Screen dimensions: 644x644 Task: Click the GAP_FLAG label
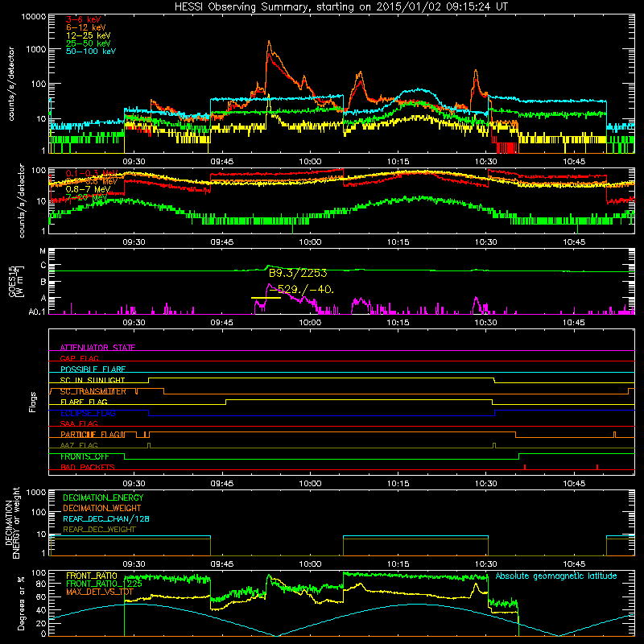coord(79,358)
